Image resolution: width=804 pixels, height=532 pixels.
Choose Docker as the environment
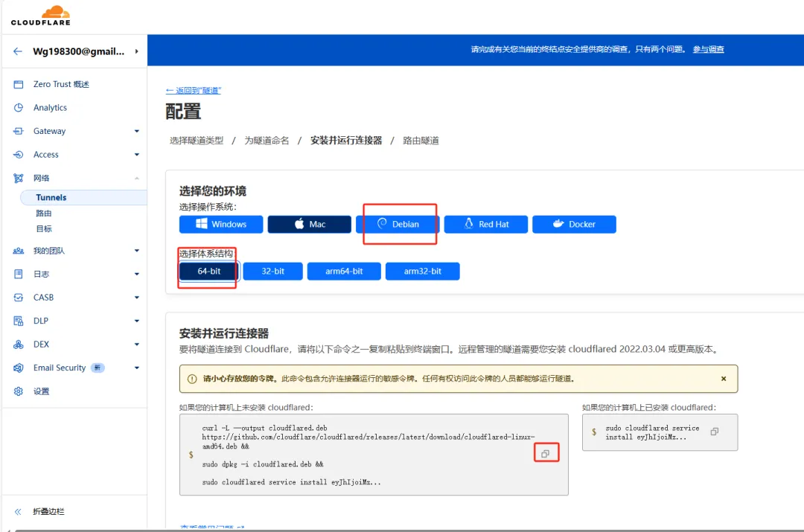[x=574, y=224]
